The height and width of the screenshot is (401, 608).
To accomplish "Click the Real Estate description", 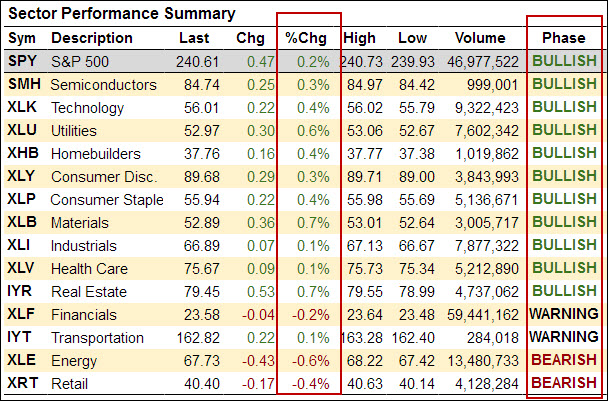I will (x=89, y=292).
